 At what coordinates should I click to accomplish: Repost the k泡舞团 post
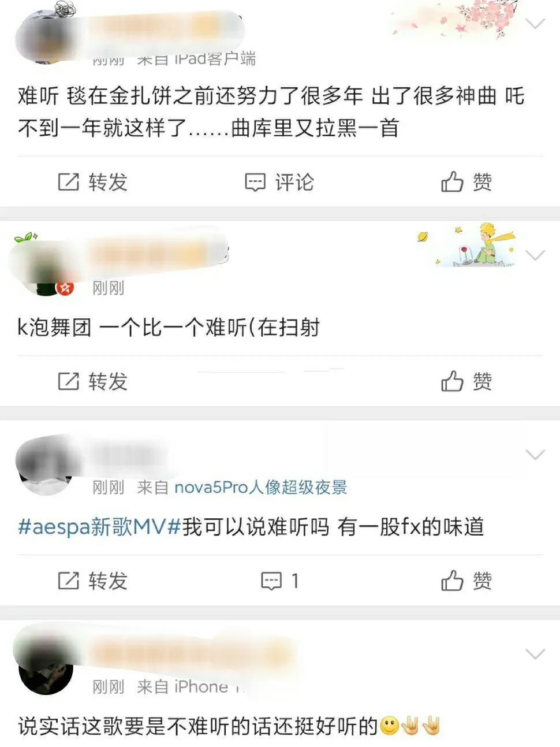coord(92,381)
